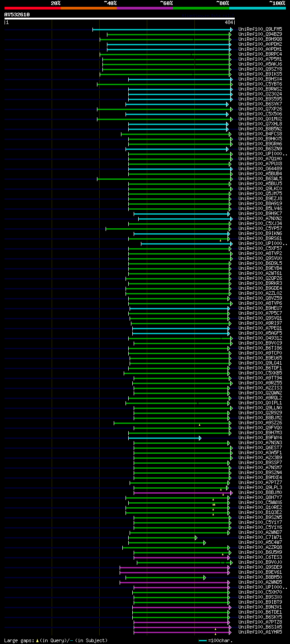Open hit UniRef100_Q9LFM5
290x644 pixels.
[x=260, y=29]
